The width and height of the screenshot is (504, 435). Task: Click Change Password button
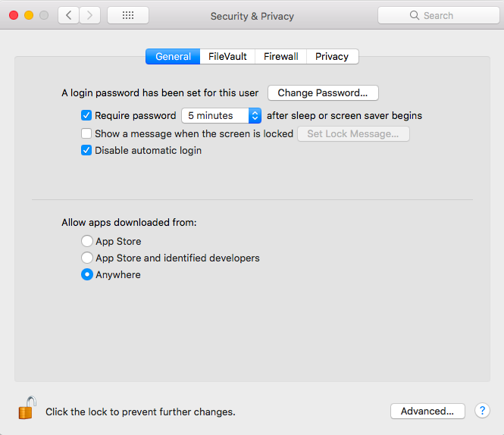pyautogui.click(x=323, y=93)
